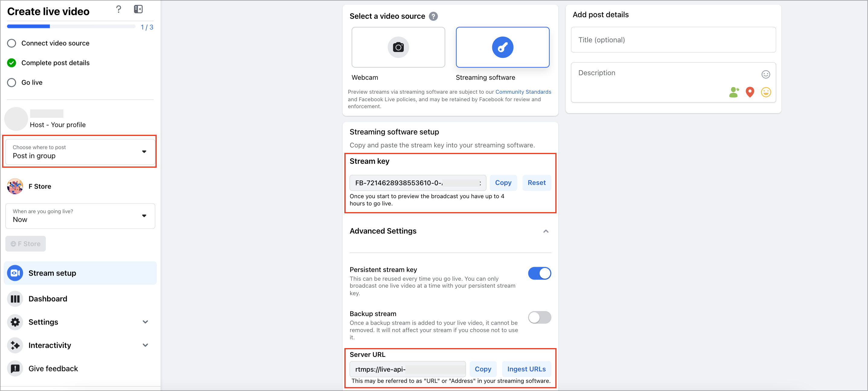Select the Webcam camera icon source
This screenshot has height=391, width=868.
398,47
